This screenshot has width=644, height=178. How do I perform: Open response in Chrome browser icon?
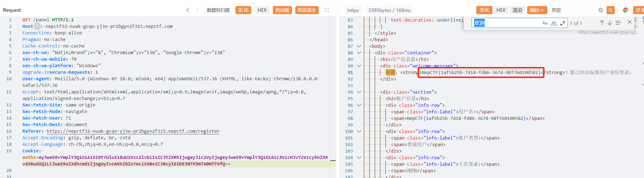point(625,10)
